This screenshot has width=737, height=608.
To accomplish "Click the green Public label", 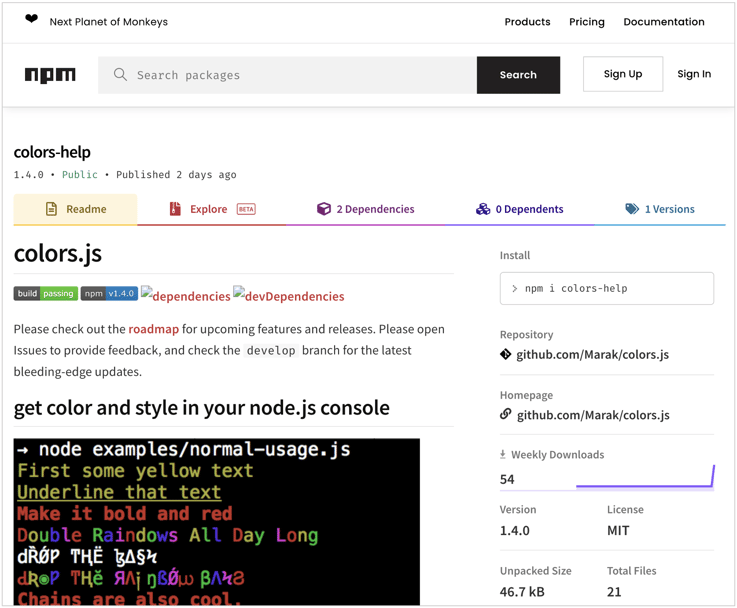I will click(80, 175).
